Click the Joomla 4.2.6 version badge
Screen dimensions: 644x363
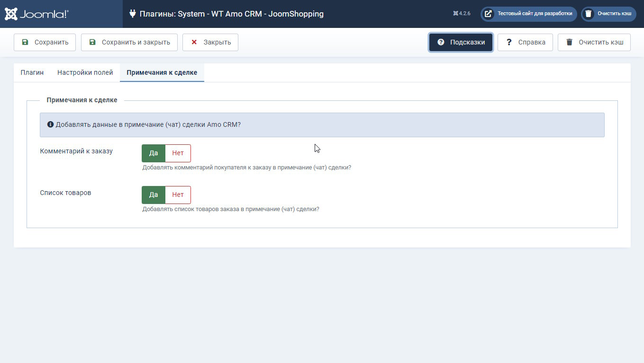point(462,14)
